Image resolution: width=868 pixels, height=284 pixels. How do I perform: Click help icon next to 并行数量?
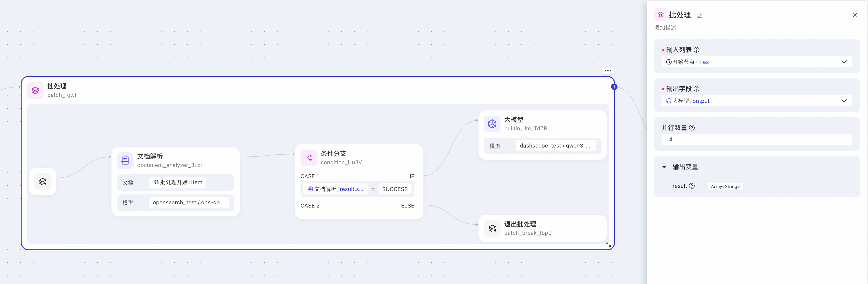pyautogui.click(x=692, y=128)
